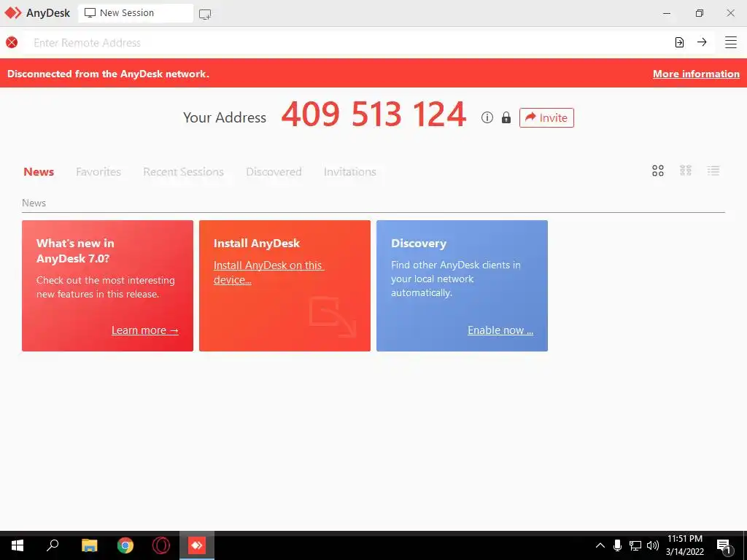Click the AnyDesk taskbar icon
This screenshot has width=747, height=560.
click(x=197, y=545)
